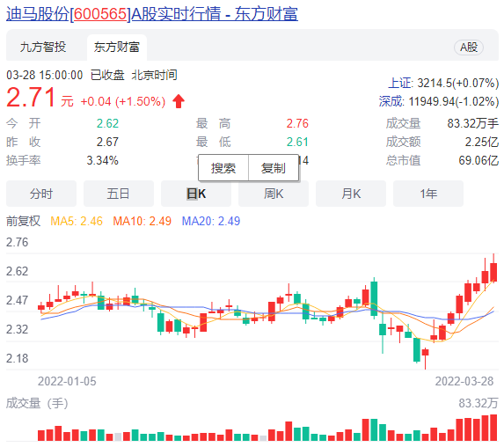Choose 复制 in the popup menu

click(x=274, y=168)
